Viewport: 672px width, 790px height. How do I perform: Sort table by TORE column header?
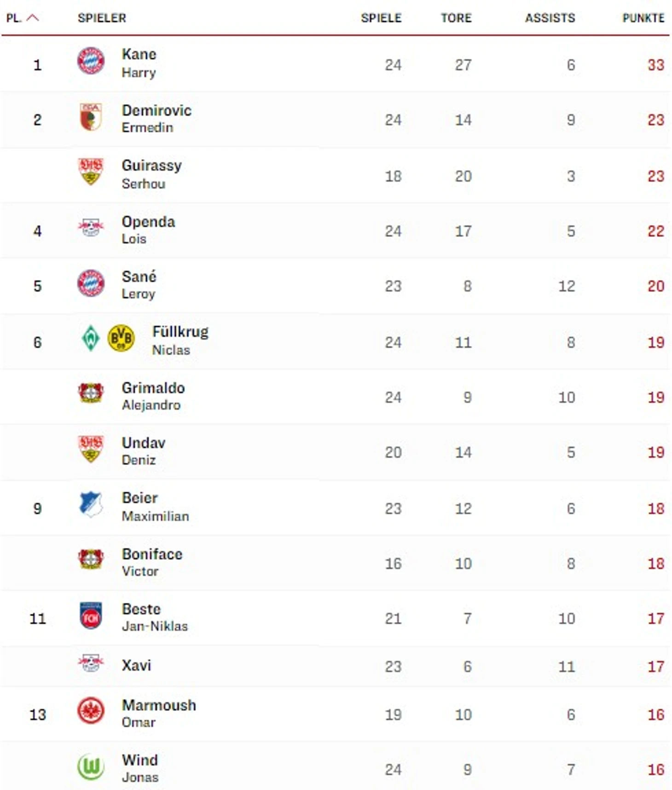pos(456,18)
